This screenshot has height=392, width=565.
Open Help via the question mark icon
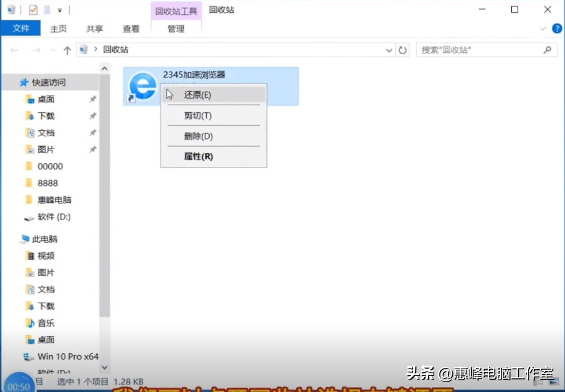556,28
